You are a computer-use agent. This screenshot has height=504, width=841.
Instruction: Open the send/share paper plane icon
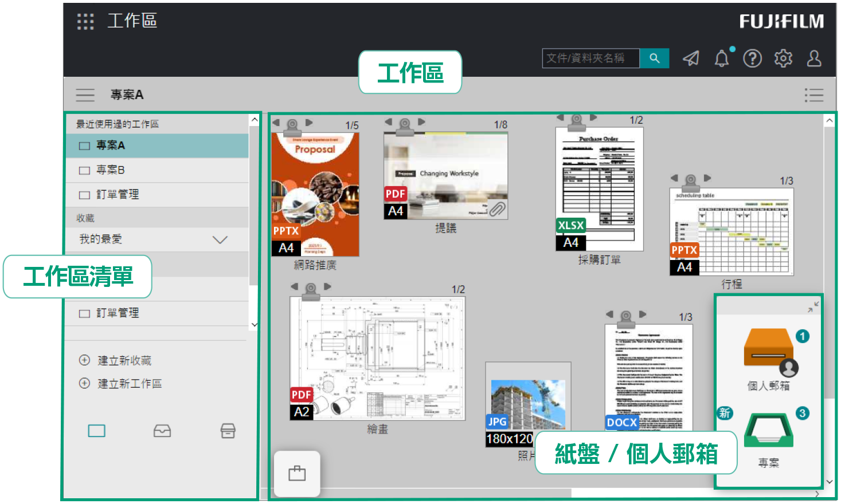691,58
